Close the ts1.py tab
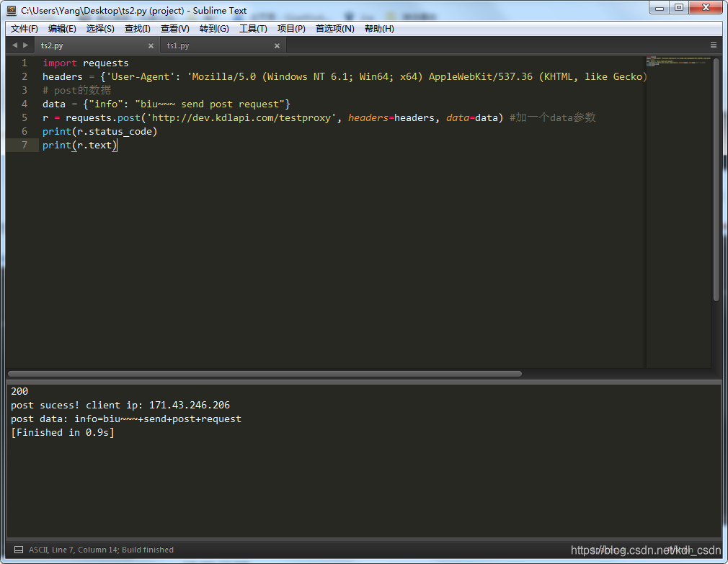 (278, 46)
